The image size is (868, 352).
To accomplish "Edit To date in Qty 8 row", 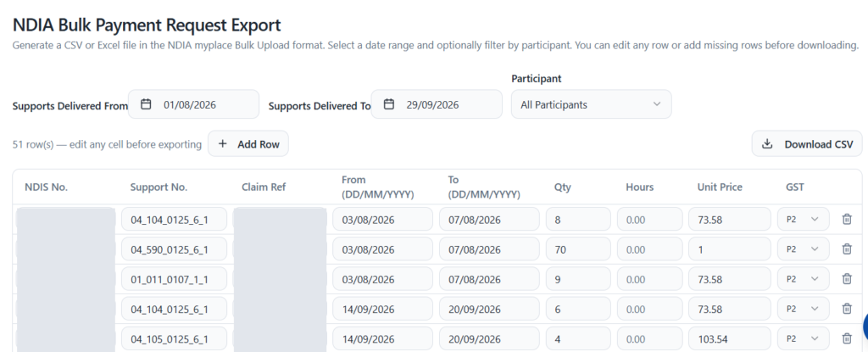I will 489,220.
